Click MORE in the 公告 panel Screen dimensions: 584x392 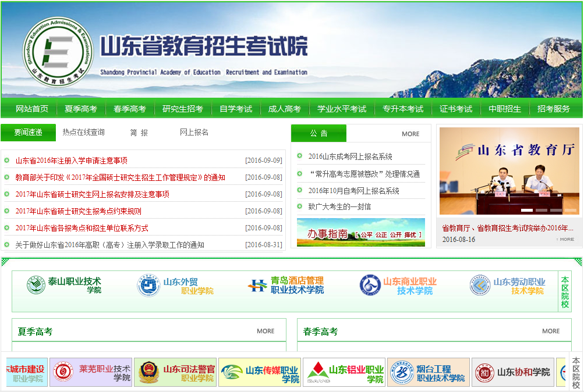[x=410, y=134]
